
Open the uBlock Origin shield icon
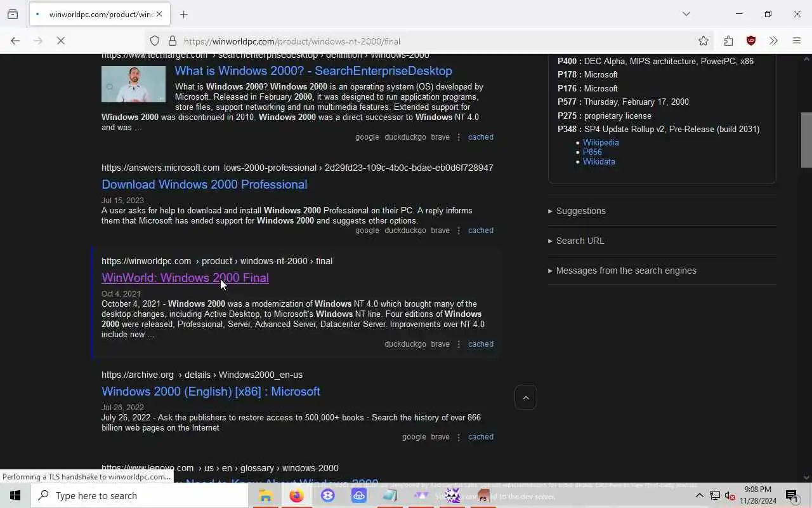(x=751, y=41)
